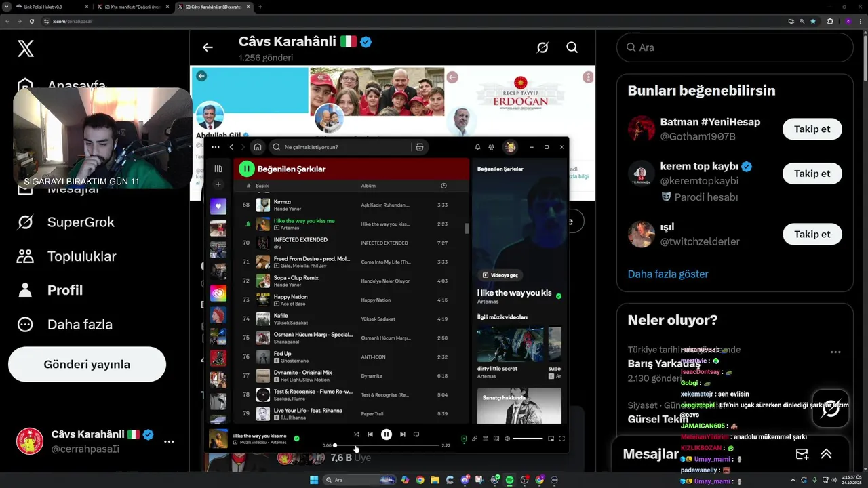The image size is (868, 488).
Task: Pause playback in bottom player bar
Action: tap(387, 434)
